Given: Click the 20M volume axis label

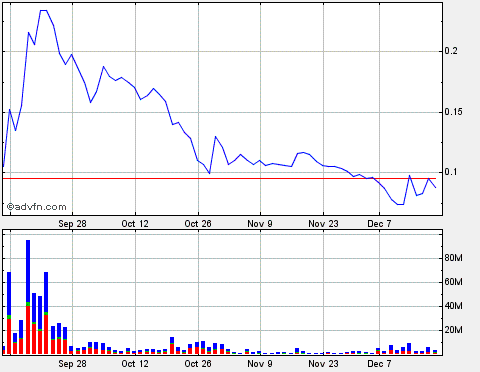Looking at the screenshot, I should pyautogui.click(x=453, y=330).
